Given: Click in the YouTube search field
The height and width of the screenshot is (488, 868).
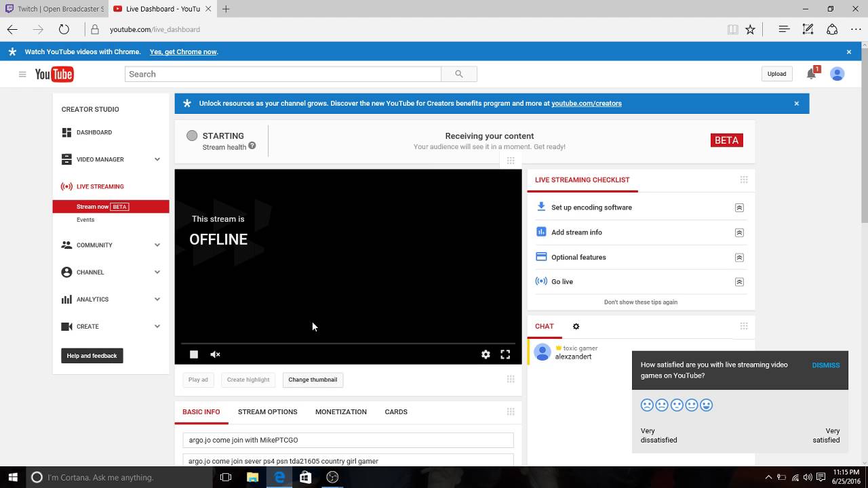Looking at the screenshot, I should click(283, 75).
